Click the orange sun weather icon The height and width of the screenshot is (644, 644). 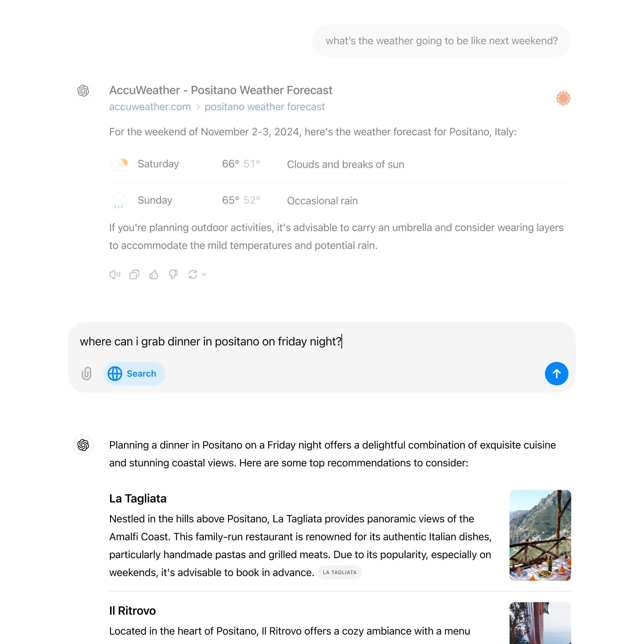[563, 98]
